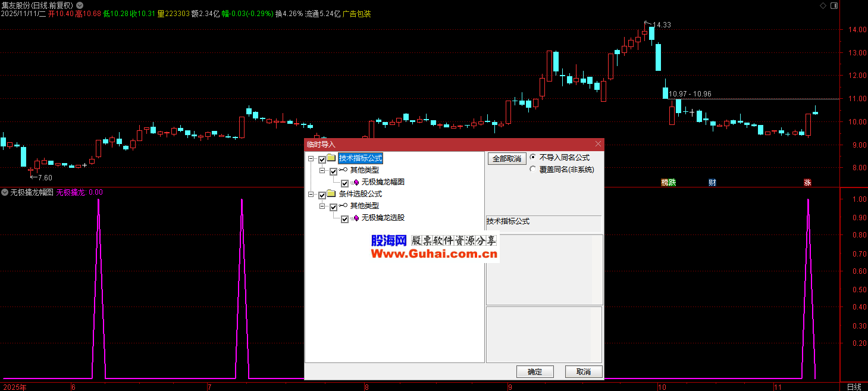
Task: Uncheck the 无极擒龙幅图 checkbox
Action: click(344, 183)
